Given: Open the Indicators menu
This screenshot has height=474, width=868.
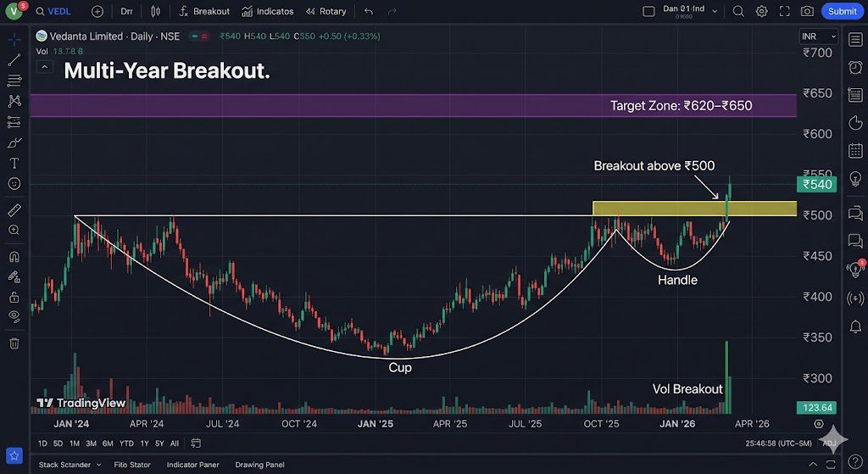Looking at the screenshot, I should pos(268,11).
